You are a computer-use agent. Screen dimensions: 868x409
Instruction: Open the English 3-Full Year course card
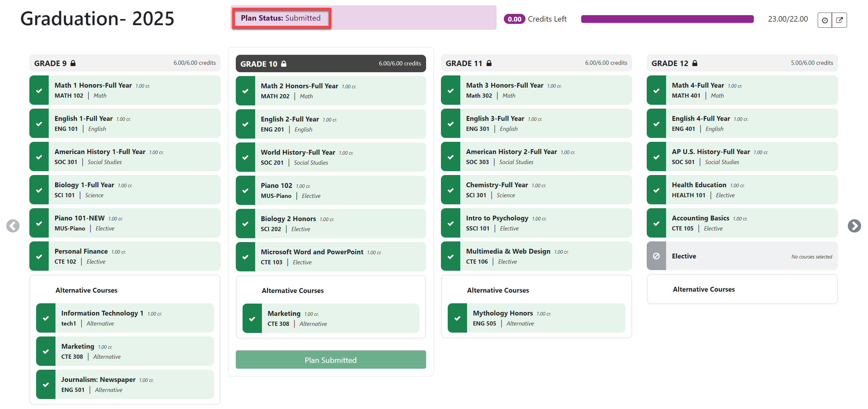[x=536, y=123]
